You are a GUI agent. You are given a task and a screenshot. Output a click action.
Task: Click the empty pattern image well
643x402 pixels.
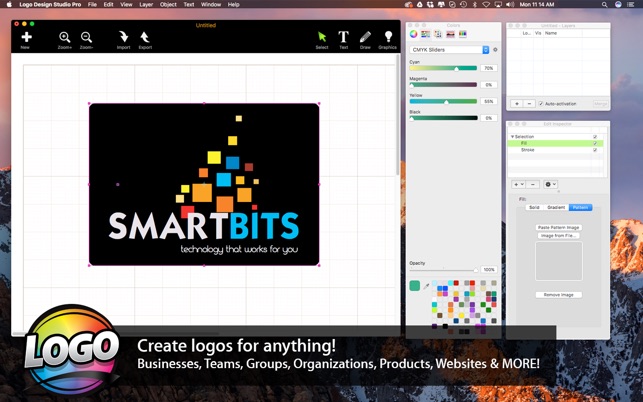(x=559, y=261)
